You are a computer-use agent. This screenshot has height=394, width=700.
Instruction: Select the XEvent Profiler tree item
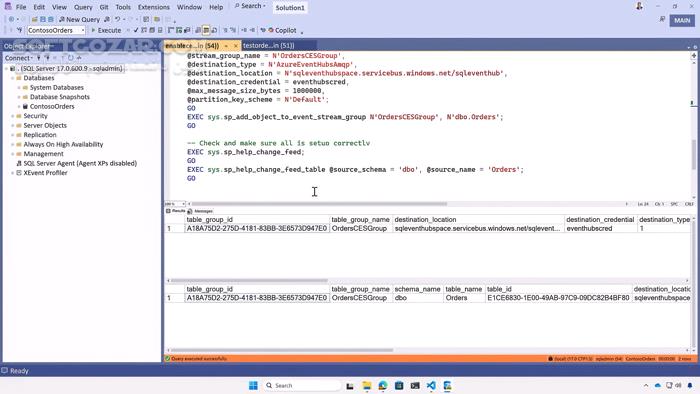(x=45, y=173)
